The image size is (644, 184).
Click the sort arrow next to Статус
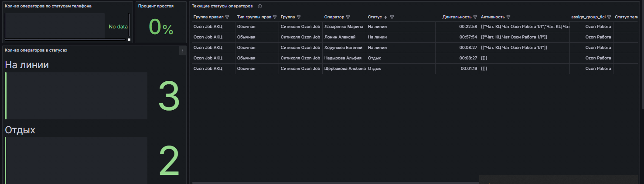coord(385,17)
